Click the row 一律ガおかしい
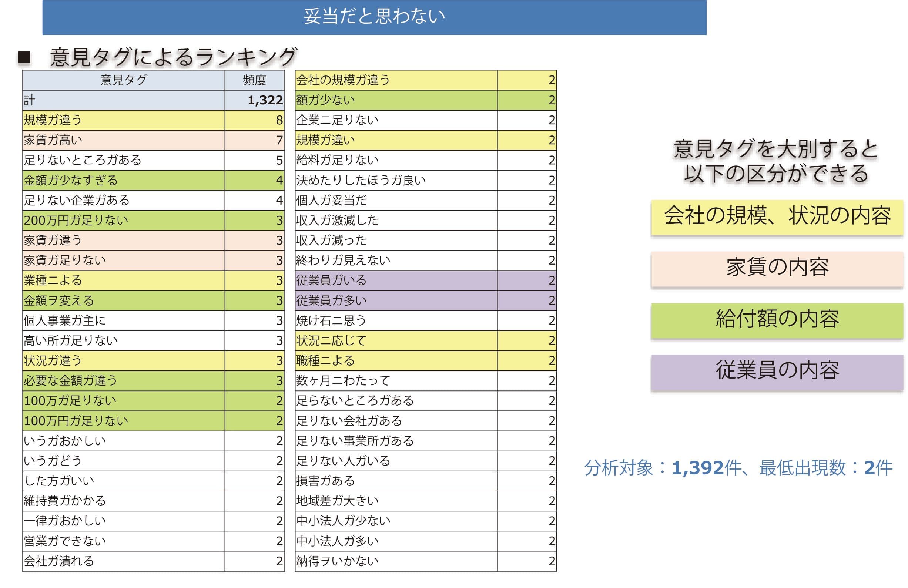This screenshot has height=588, width=908. [153, 521]
